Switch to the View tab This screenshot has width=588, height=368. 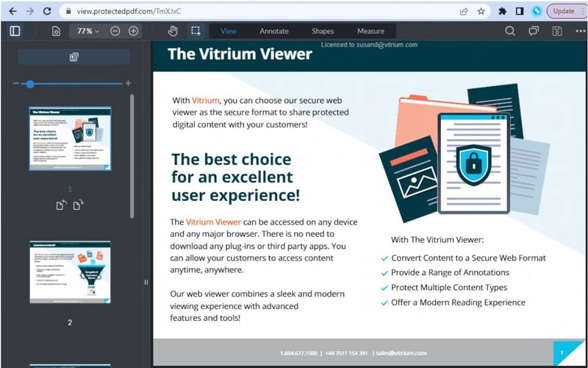[229, 31]
